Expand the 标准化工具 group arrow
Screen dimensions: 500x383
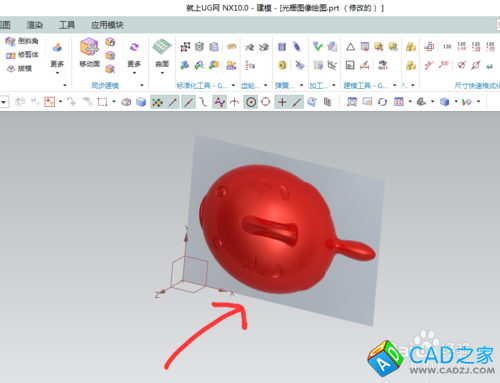click(x=233, y=85)
